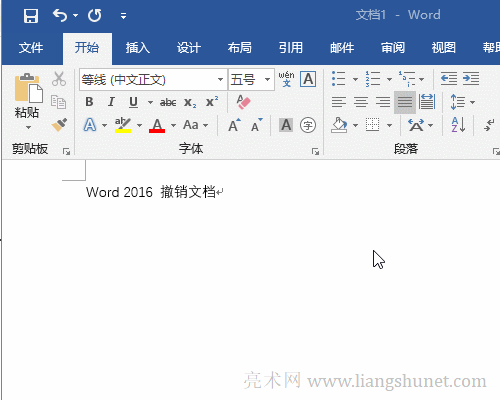Open Customize Quick Access Toolbar menu

(x=123, y=16)
